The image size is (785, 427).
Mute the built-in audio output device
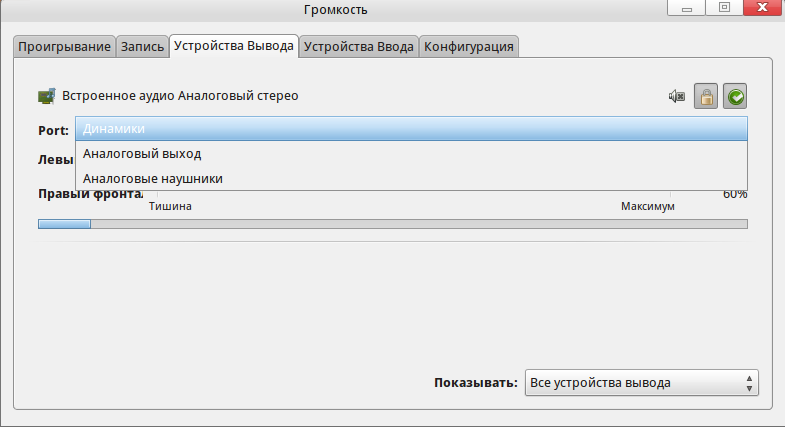(677, 97)
